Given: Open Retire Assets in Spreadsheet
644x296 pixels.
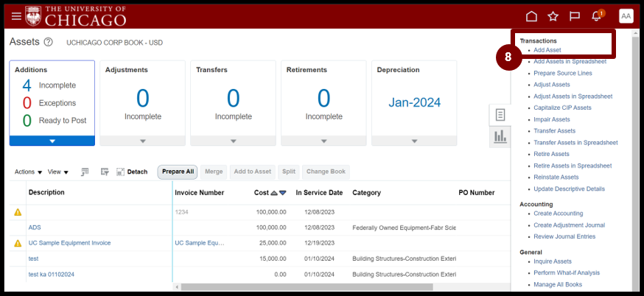Looking at the screenshot, I should coord(573,166).
